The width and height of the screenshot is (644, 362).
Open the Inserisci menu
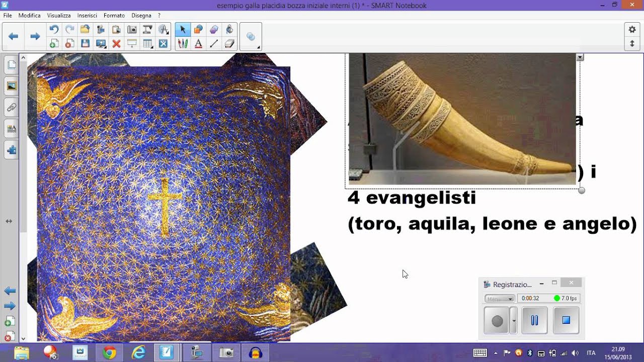click(88, 16)
